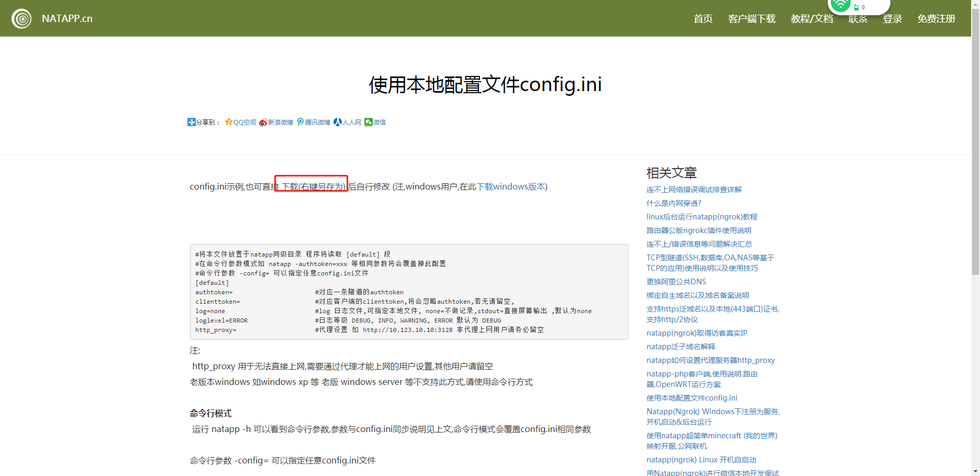
Task: Open the 支持https泛域名 article link
Action: point(713,314)
